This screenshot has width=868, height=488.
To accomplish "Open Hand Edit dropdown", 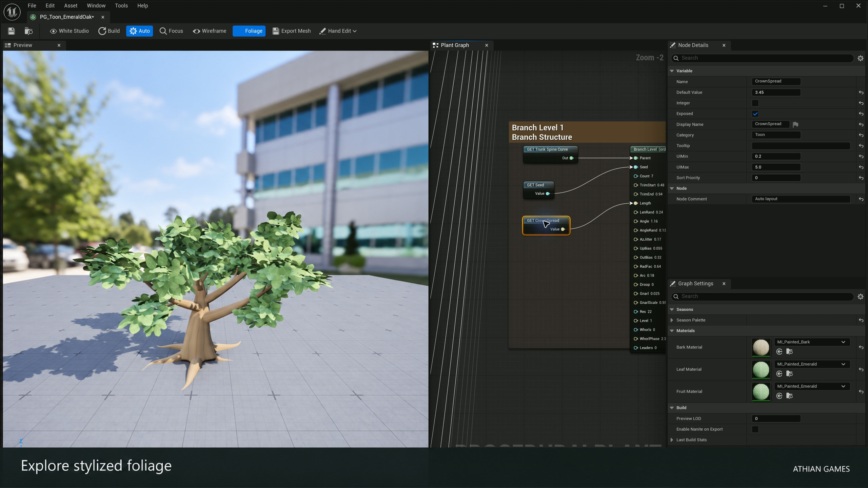I will [338, 31].
